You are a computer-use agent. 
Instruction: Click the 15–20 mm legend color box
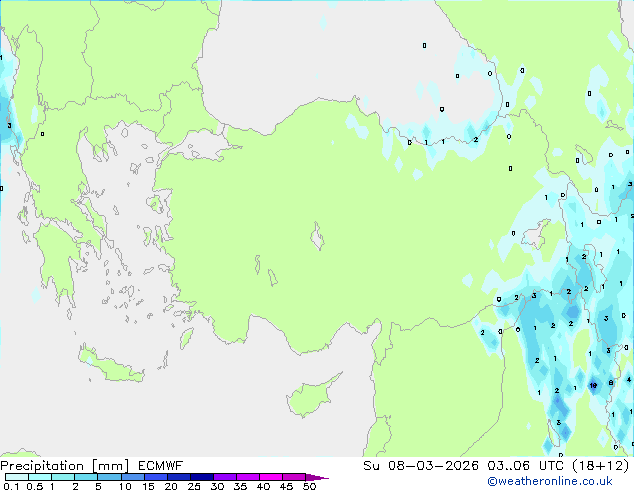pos(156,477)
